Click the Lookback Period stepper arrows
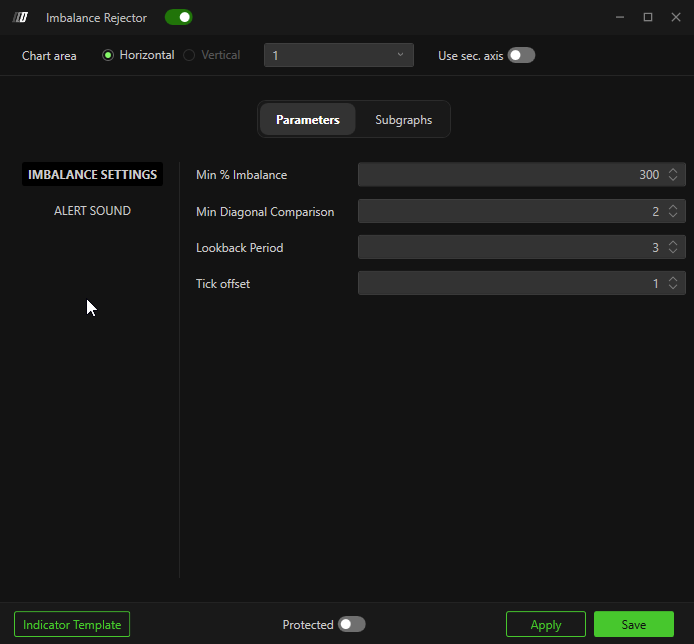The height and width of the screenshot is (644, 694). coord(673,247)
